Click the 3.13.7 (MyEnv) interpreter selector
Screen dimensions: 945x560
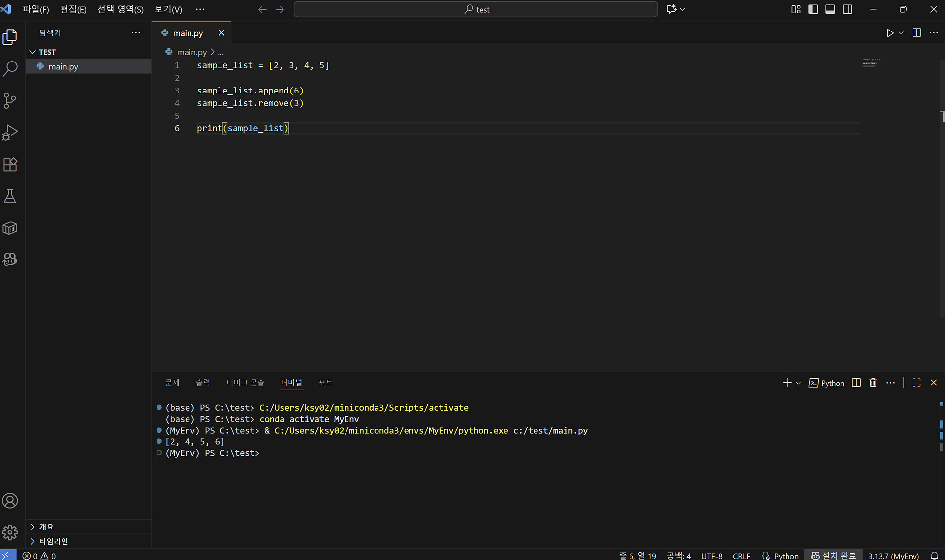(x=893, y=556)
